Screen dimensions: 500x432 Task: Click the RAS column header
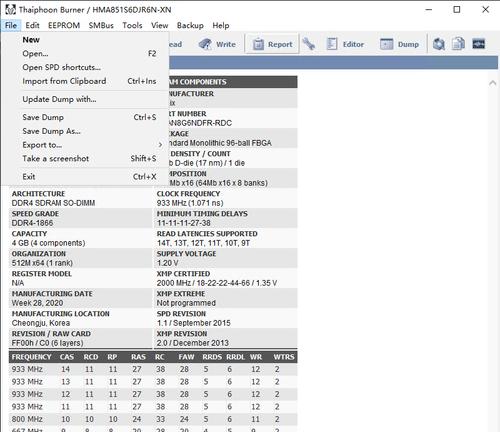[x=138, y=357]
